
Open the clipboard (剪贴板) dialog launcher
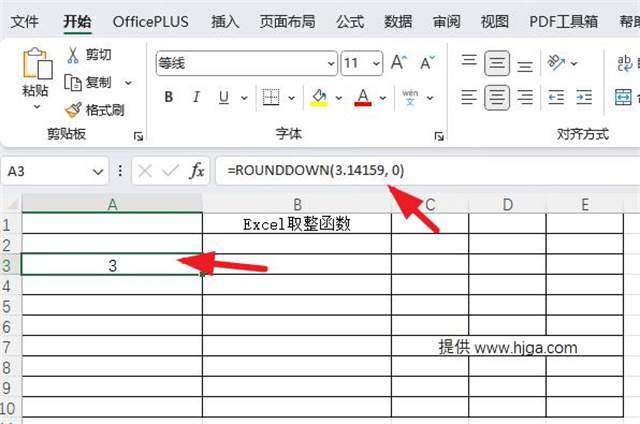coord(138,136)
